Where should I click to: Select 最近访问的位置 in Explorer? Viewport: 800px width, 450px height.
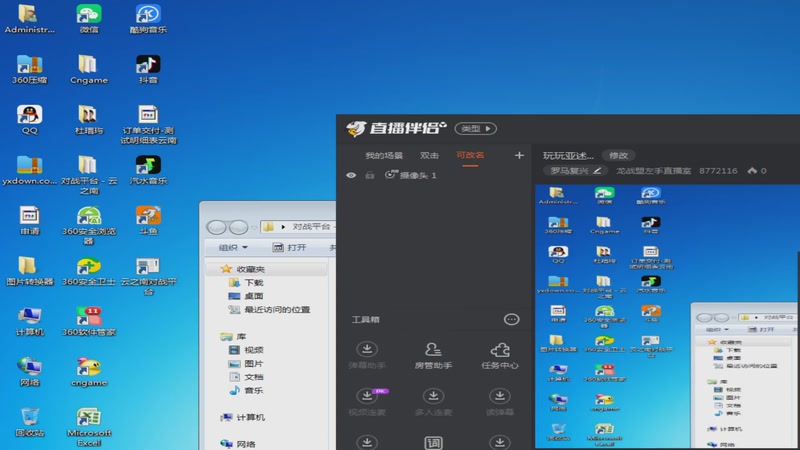269,309
